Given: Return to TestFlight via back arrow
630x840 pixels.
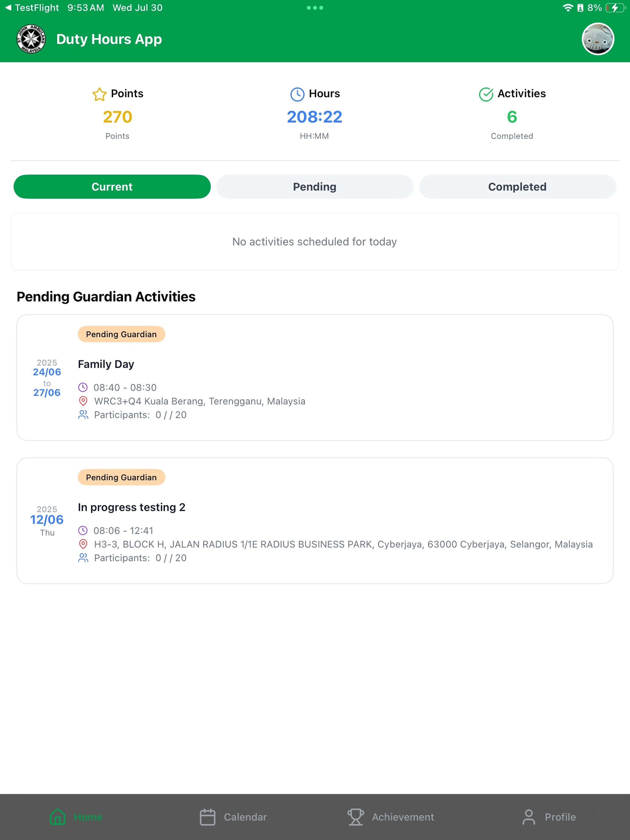Looking at the screenshot, I should 8,8.
